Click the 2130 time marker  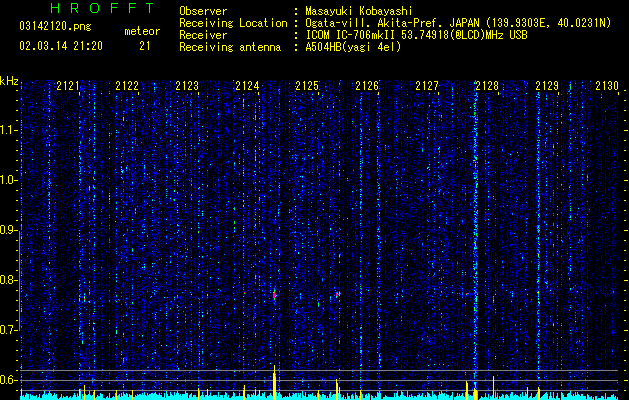[607, 86]
